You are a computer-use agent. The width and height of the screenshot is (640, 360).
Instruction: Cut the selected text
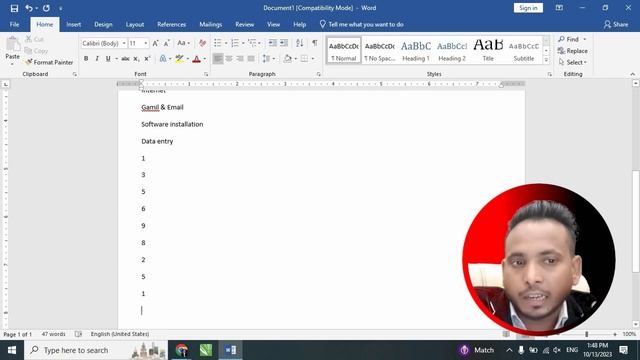(x=34, y=39)
